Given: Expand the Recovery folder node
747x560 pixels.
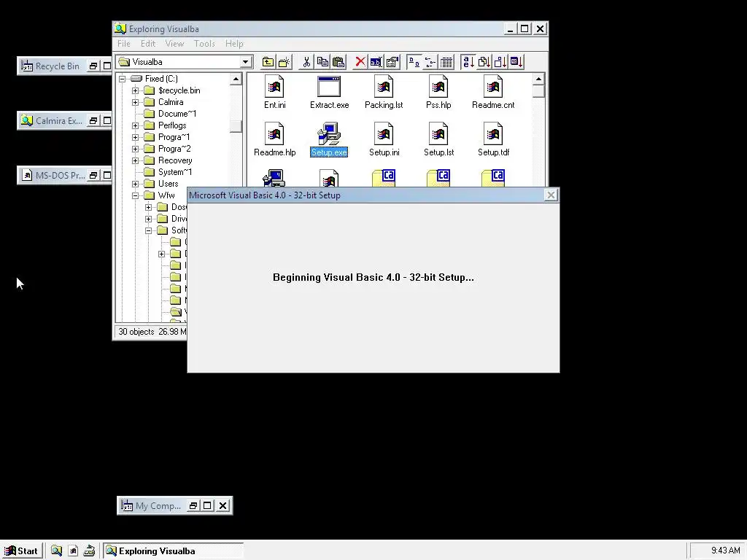Looking at the screenshot, I should coord(135,160).
